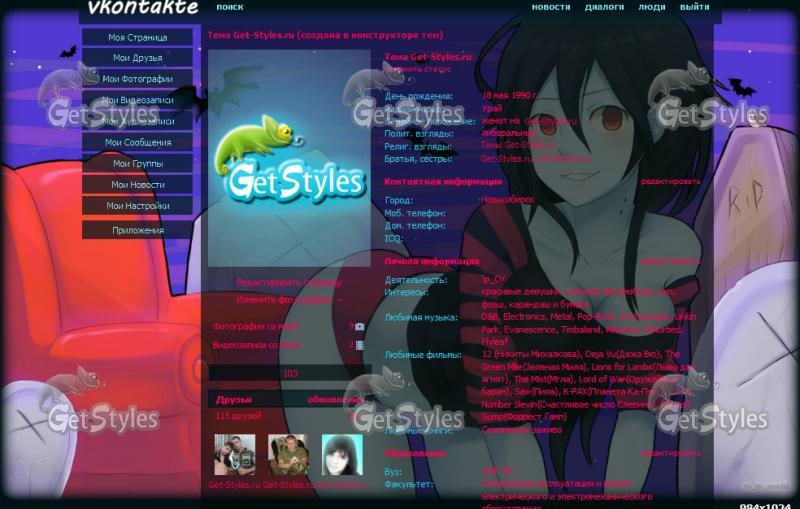800x509 pixels.
Task: Open Мои Друзья menu item
Action: [137, 58]
